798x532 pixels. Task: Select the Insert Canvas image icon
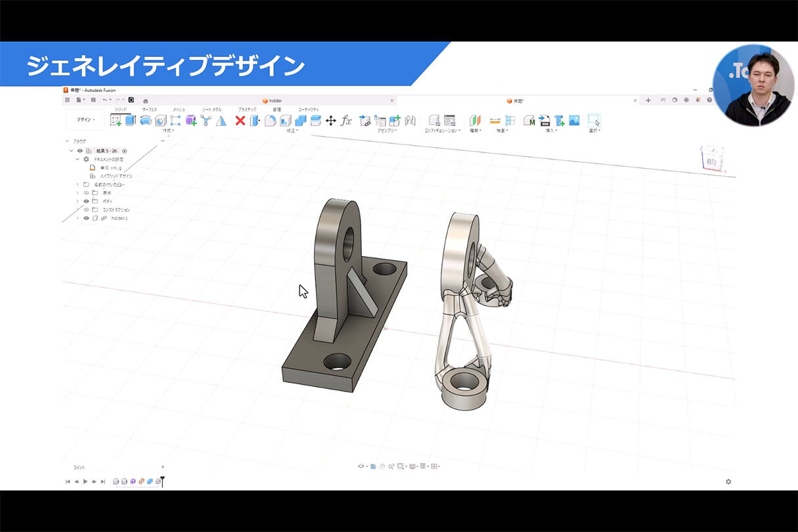(x=575, y=120)
